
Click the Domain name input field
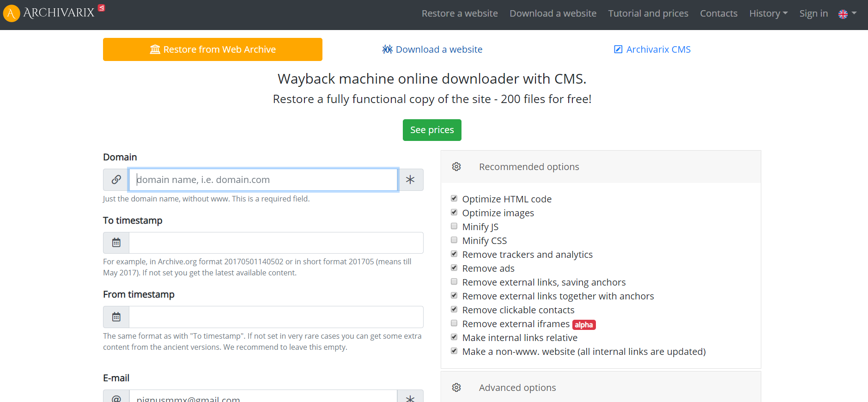(x=263, y=180)
